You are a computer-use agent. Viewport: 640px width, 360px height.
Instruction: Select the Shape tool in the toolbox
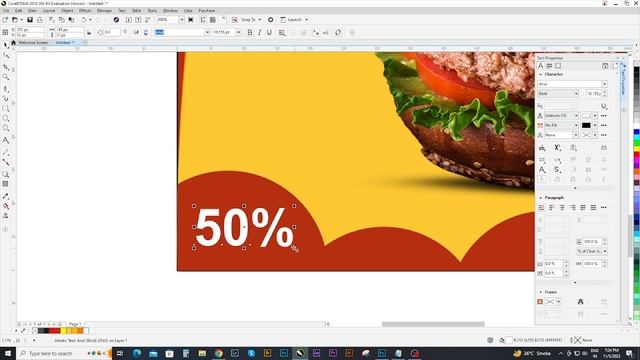coord(6,56)
